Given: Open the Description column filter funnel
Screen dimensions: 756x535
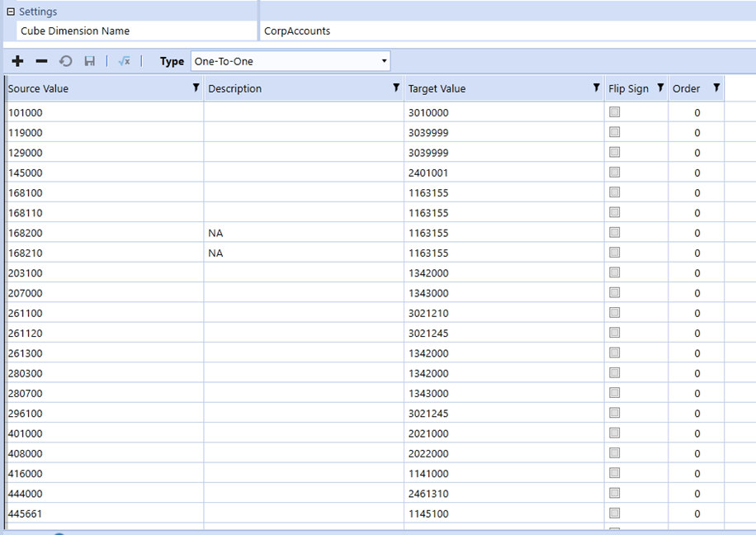Looking at the screenshot, I should click(396, 88).
